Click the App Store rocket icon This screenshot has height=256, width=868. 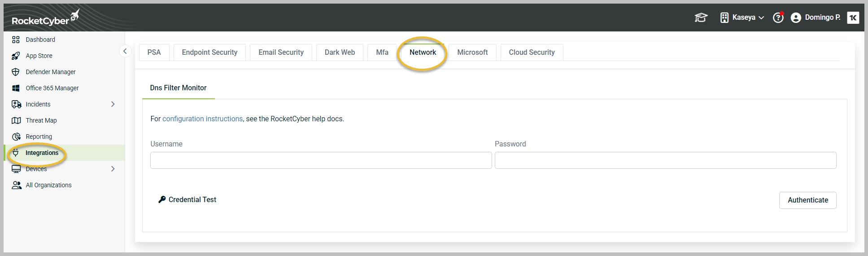pyautogui.click(x=16, y=56)
